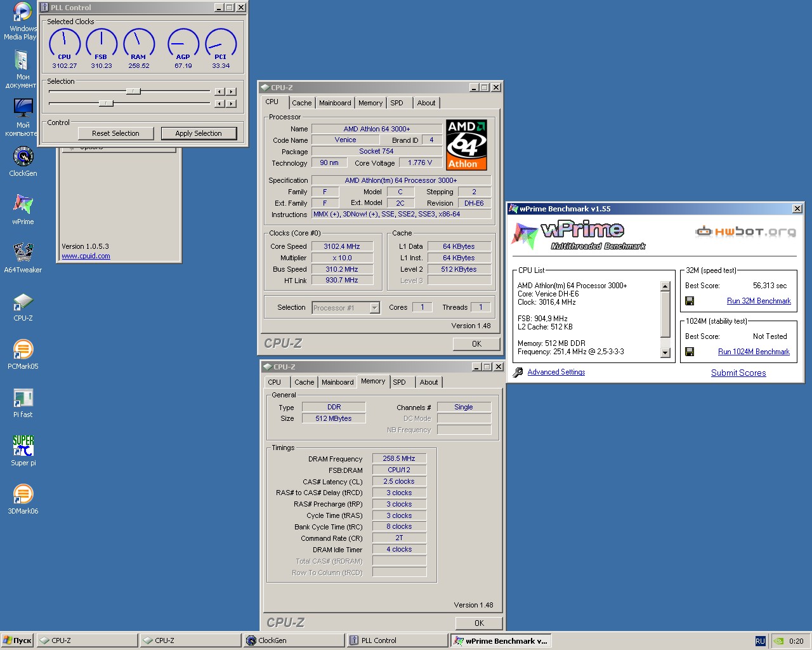Click the Advanced Settings wrench icon
Screen dimensions: 812x650
(x=518, y=372)
